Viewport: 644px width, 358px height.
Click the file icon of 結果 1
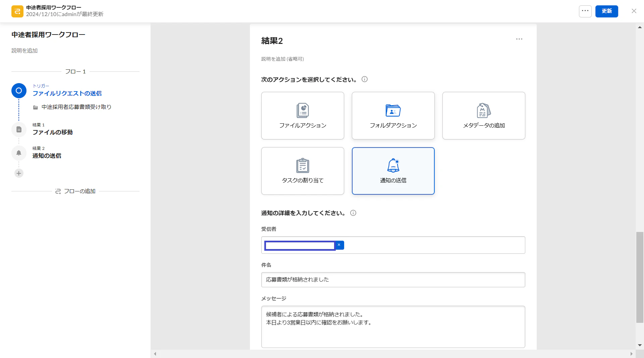19,129
